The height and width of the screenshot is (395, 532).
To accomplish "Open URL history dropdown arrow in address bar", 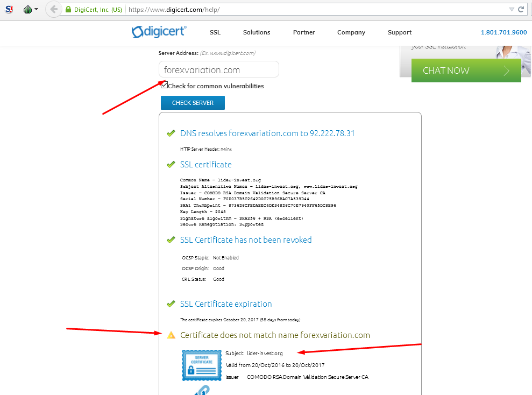I will [512, 10].
